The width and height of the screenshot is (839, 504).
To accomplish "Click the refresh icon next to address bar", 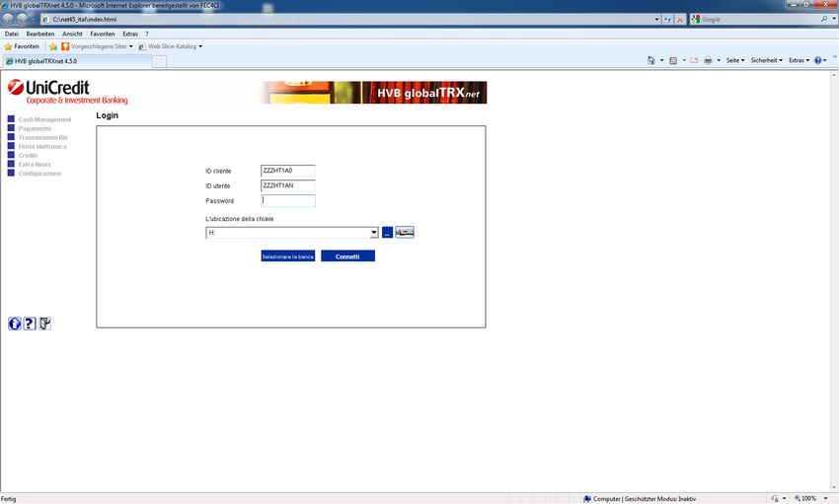I will (x=667, y=20).
